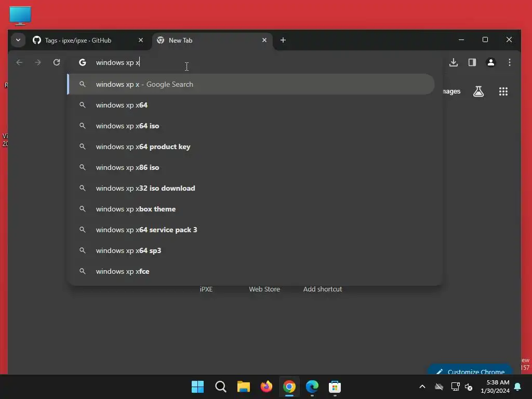Open the Downloads icon in the toolbar
This screenshot has height=399, width=532.
tap(454, 62)
